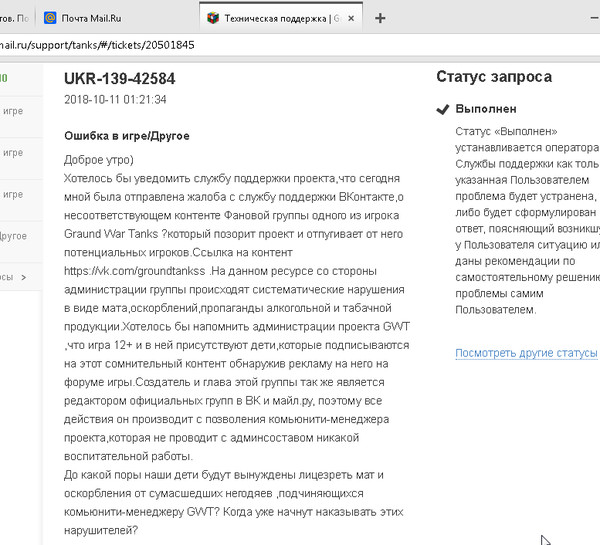Focus the address bar URL field
Screen dimensions: 600x545
click(300, 45)
